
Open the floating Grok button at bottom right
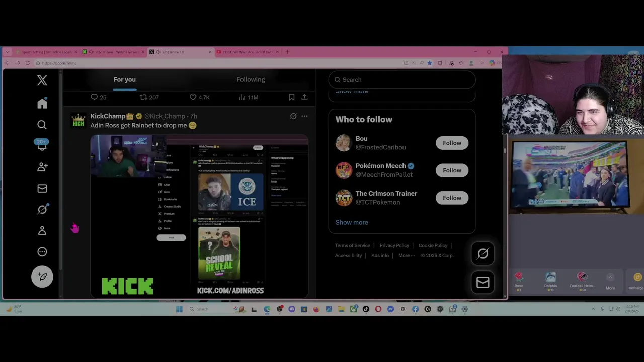(x=482, y=254)
